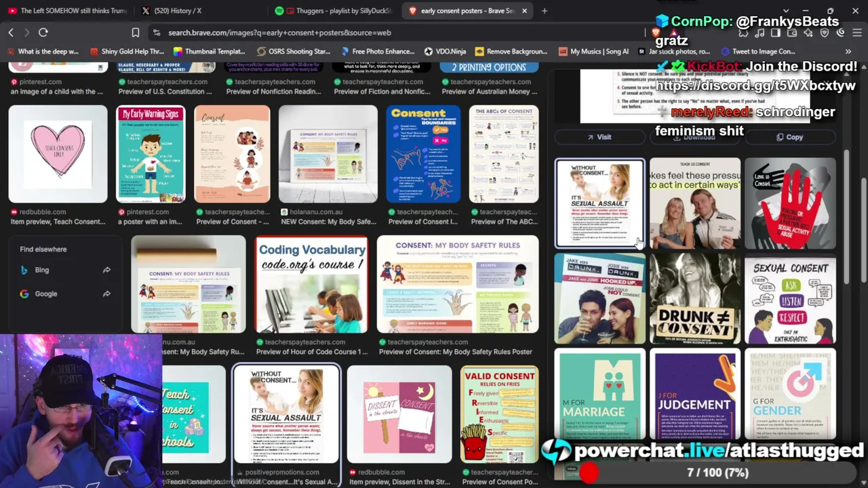
Task: Open 'The ABCs of Consent' poster thumbnail
Action: coord(504,154)
